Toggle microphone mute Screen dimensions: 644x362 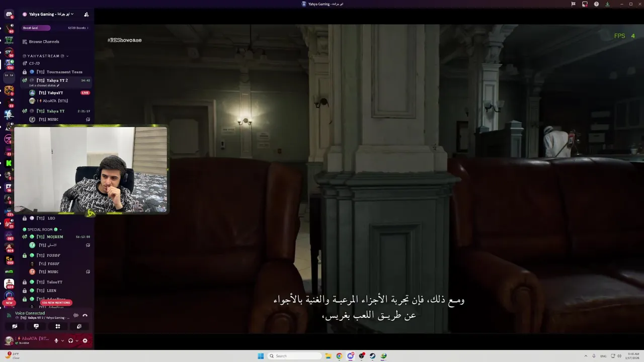pyautogui.click(x=56, y=340)
